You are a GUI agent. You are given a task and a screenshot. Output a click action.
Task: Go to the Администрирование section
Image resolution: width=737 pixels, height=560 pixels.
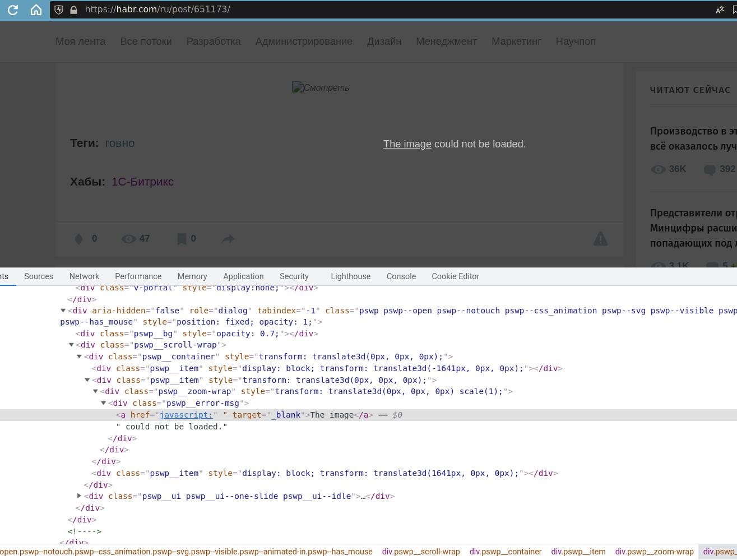click(304, 41)
